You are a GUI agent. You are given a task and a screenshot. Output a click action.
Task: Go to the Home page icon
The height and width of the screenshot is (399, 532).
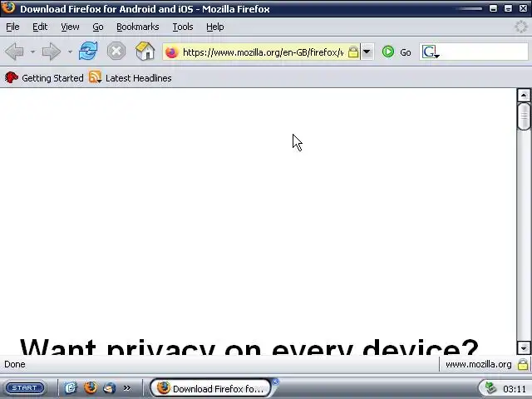click(x=145, y=52)
